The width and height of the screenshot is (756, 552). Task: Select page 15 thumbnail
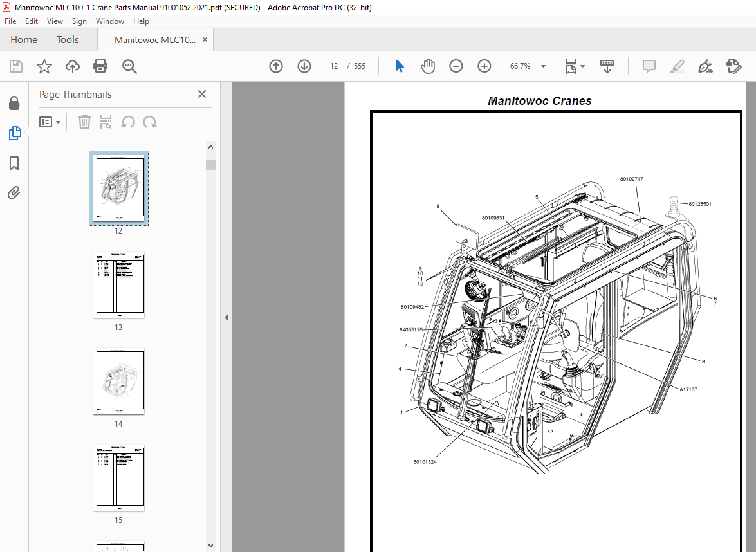(x=118, y=477)
